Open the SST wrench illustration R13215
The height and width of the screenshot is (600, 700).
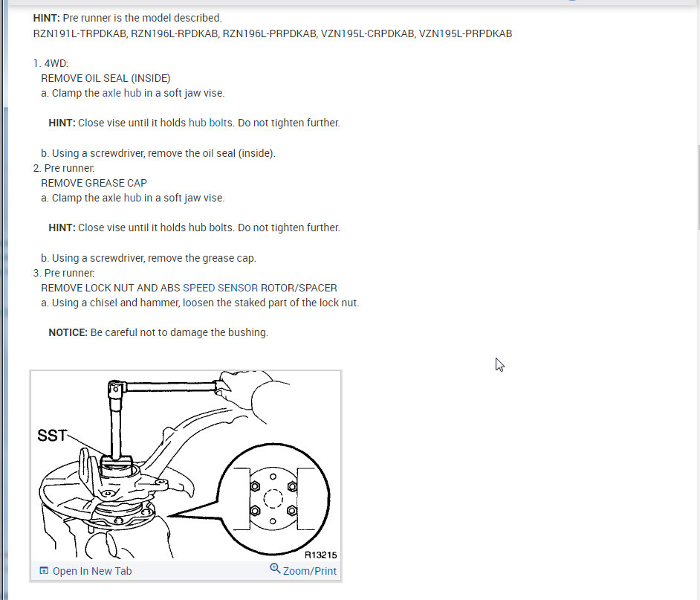pyautogui.click(x=186, y=465)
